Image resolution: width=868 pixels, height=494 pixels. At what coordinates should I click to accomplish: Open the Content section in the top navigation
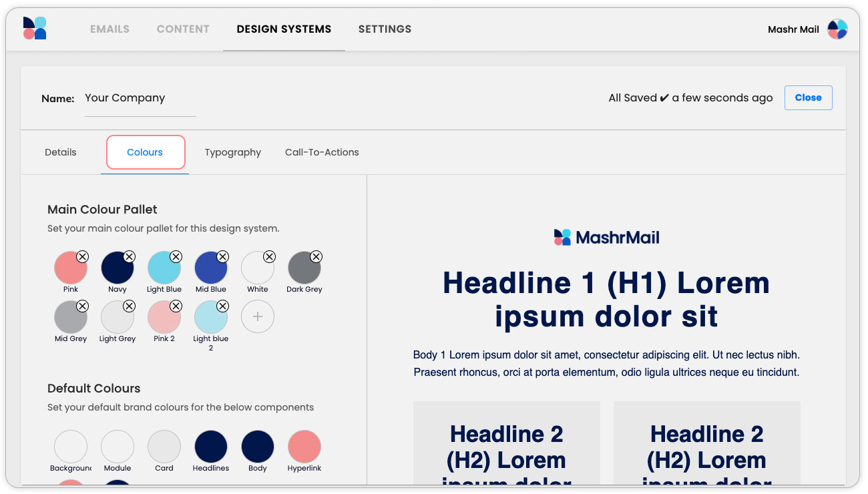coord(183,29)
